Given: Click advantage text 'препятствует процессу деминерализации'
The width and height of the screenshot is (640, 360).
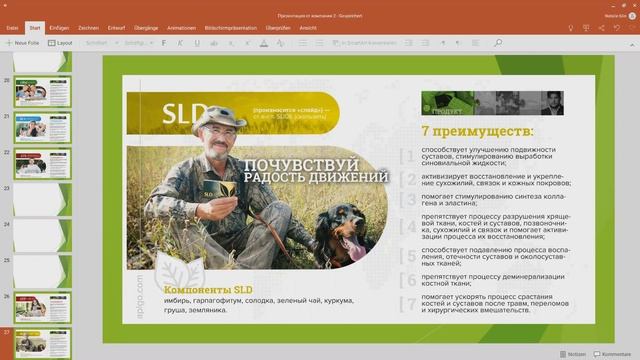Looking at the screenshot, I should 493,280.
